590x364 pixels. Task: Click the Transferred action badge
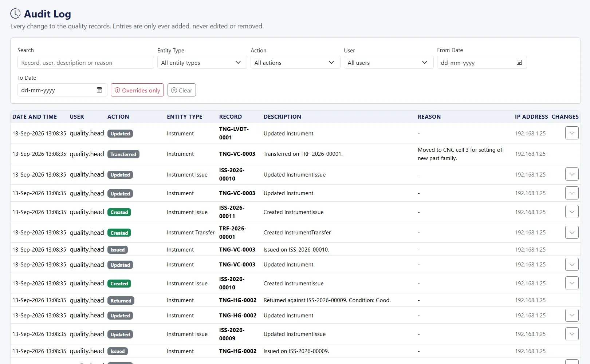pyautogui.click(x=123, y=154)
